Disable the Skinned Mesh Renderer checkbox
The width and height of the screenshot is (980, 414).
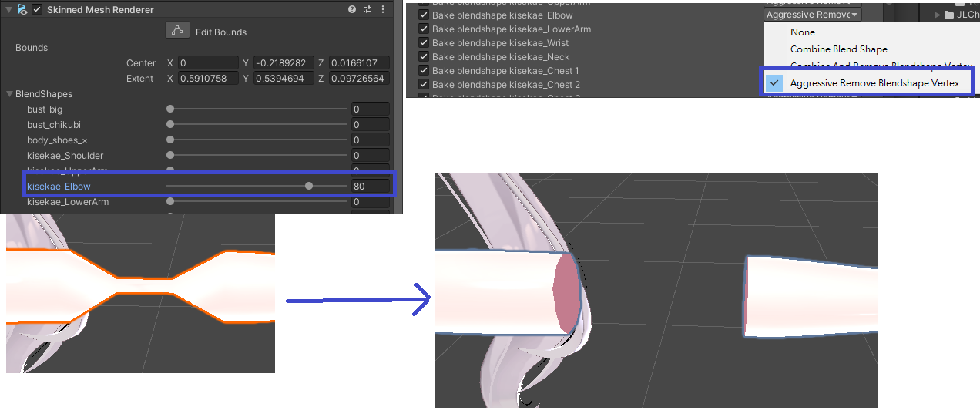click(37, 10)
